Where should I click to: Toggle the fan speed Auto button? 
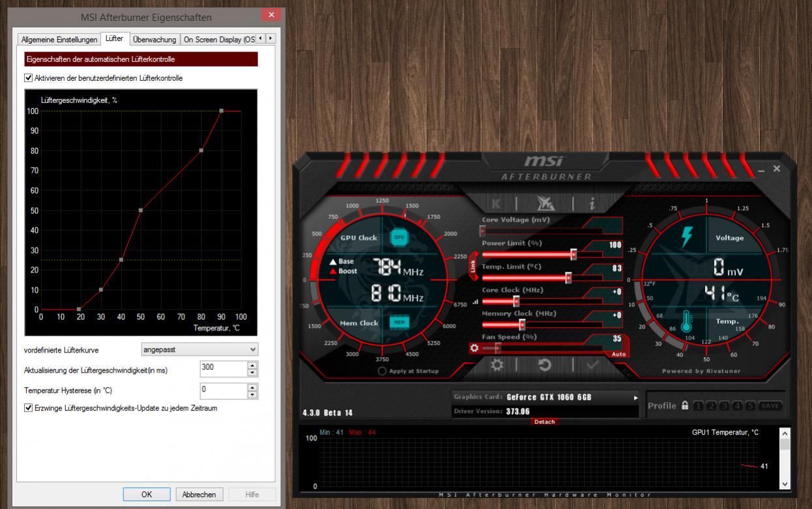coord(618,354)
